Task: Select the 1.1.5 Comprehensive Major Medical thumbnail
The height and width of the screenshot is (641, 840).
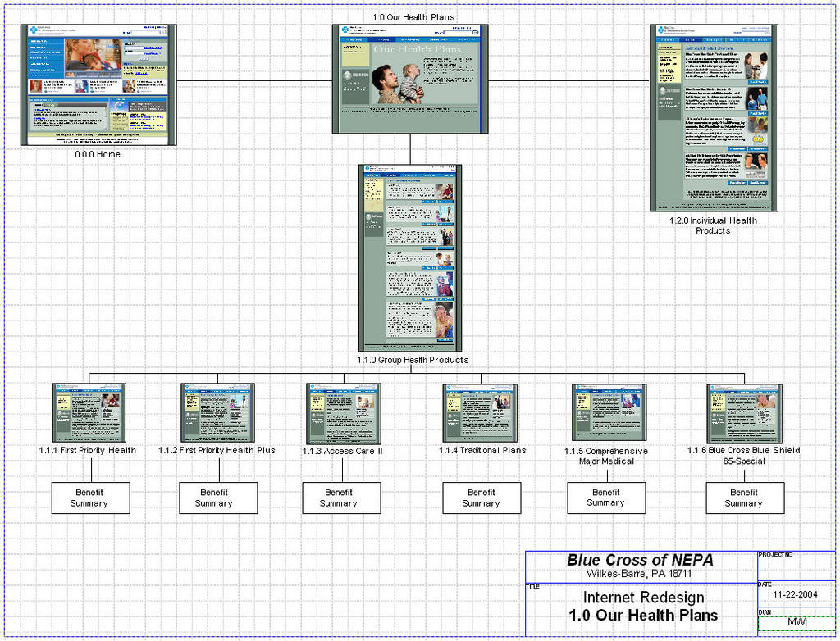Action: click(609, 413)
